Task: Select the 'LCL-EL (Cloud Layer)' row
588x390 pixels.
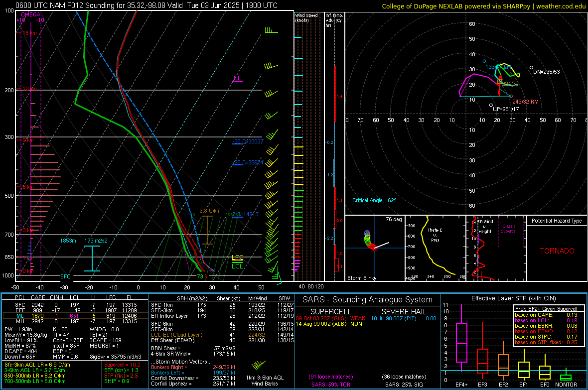Action: (x=222, y=335)
